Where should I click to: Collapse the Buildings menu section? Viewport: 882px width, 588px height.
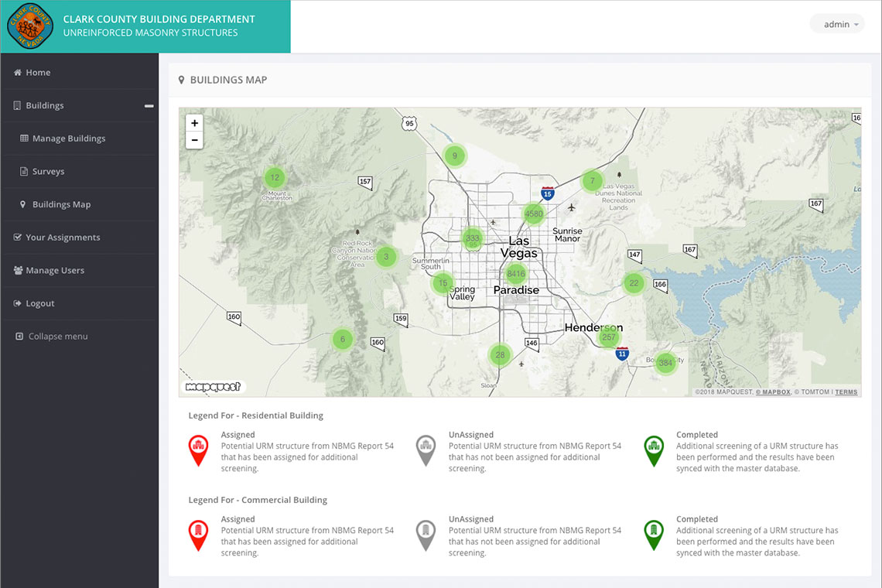click(x=149, y=106)
